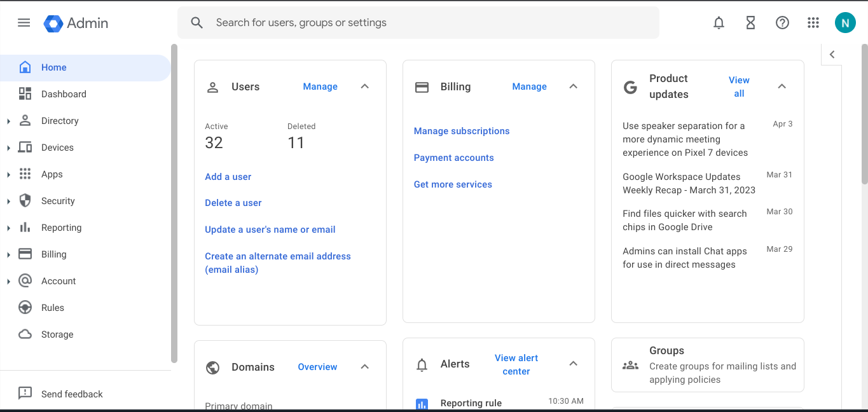Click the Google G icon in Product updates

point(630,87)
